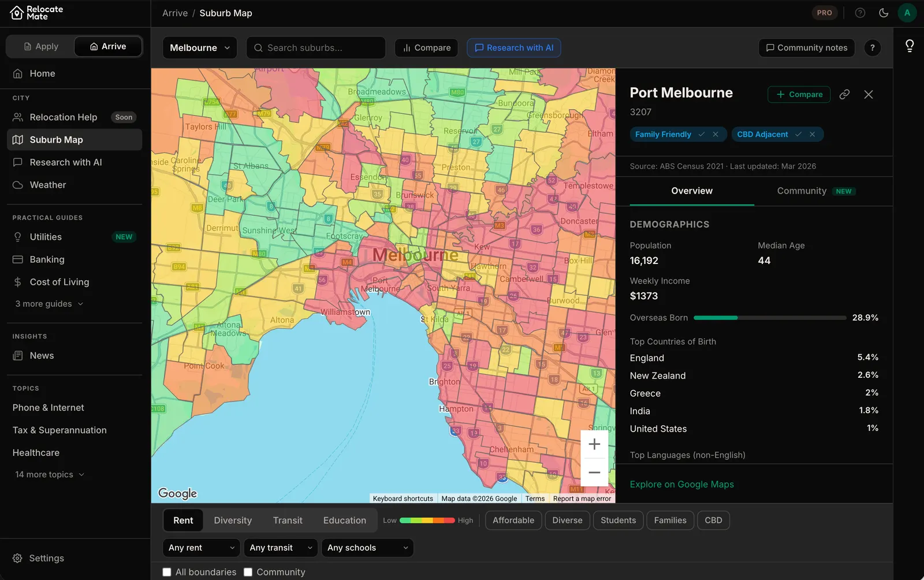Viewport: 924px width, 580px height.
Task: Open the Utilities guide
Action: 74,237
